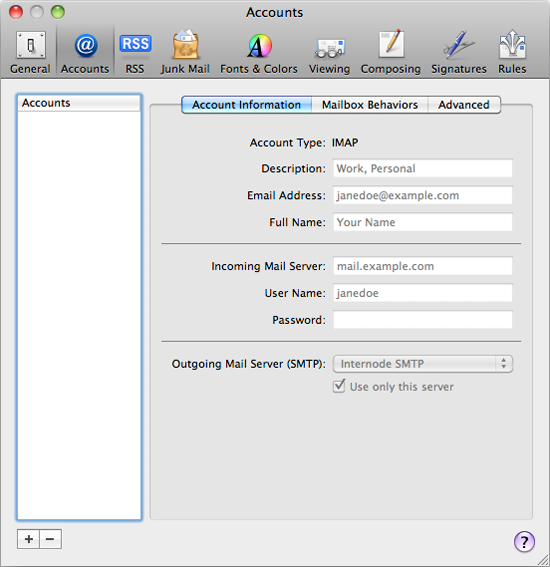Focus the Password input field
The image size is (550, 567).
[422, 320]
